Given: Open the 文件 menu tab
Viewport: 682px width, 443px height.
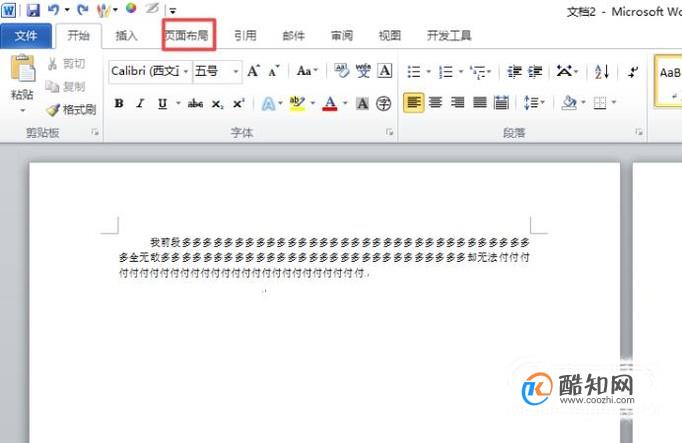Looking at the screenshot, I should click(26, 36).
